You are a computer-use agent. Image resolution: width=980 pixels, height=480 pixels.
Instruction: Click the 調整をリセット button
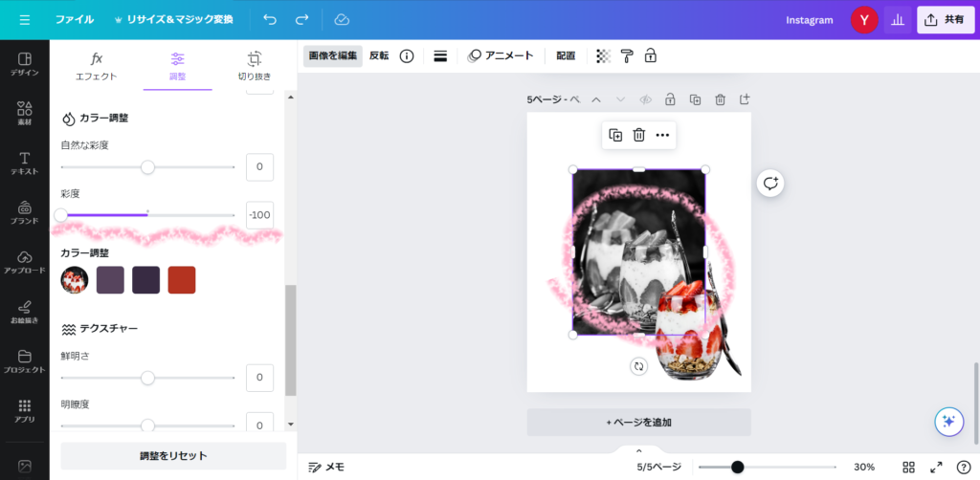173,456
